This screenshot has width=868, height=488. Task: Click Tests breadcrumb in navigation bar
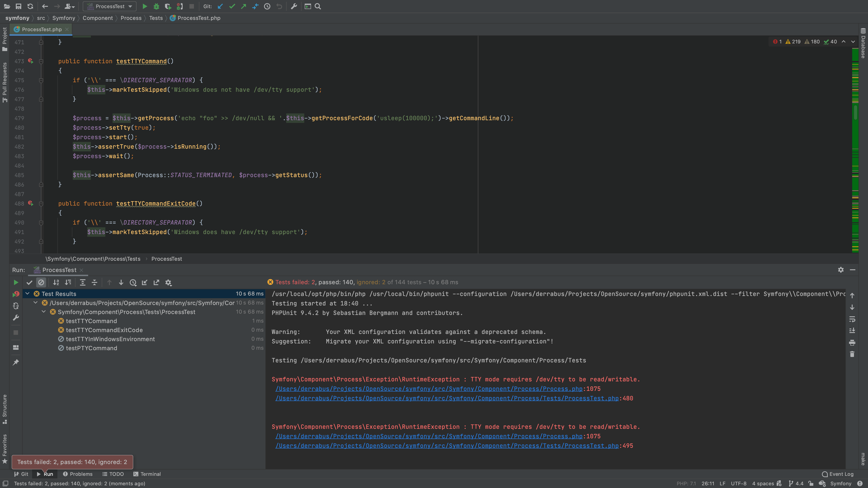point(156,18)
